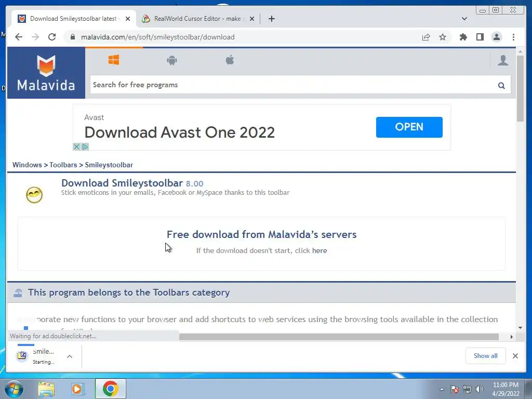Viewport: 532px width, 399px height.
Task: Close the downloads bar
Action: click(515, 356)
